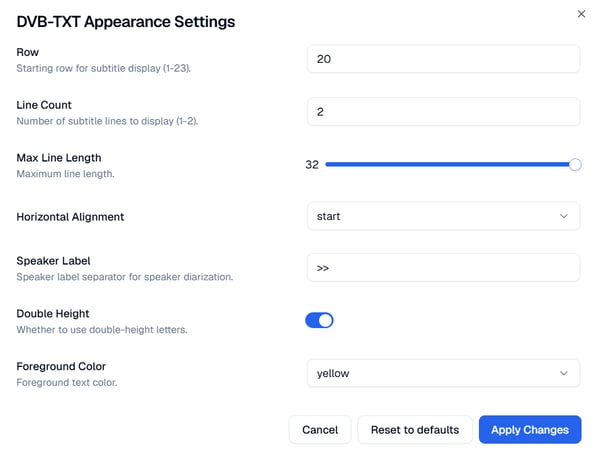Focus the Line Count input field
The image size is (596, 460).
click(x=443, y=112)
